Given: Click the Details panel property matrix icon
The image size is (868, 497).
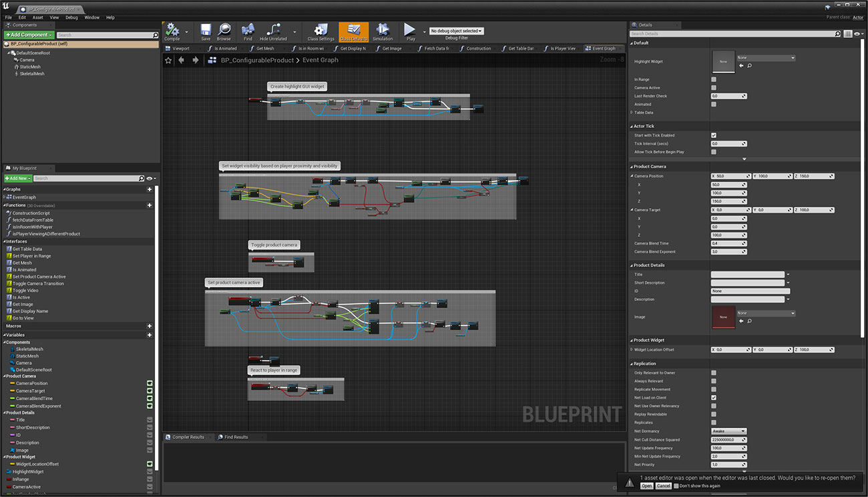Looking at the screenshot, I should tap(848, 33).
